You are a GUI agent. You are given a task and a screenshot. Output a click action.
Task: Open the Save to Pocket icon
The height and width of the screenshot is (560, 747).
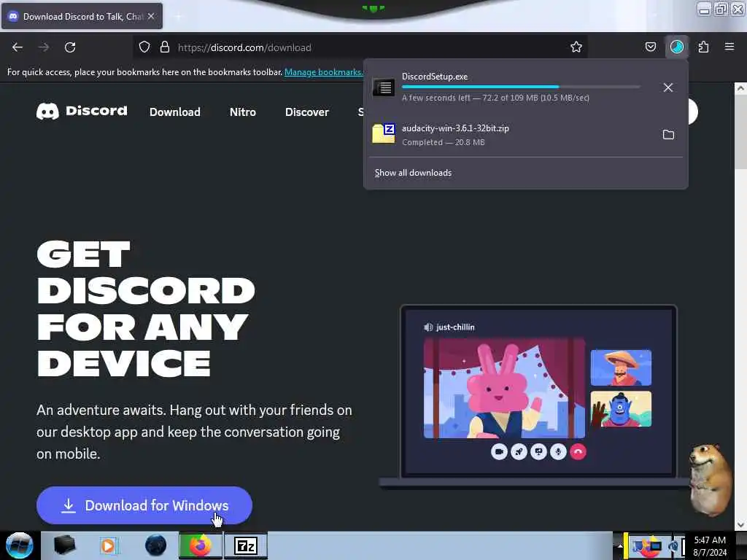pos(650,47)
